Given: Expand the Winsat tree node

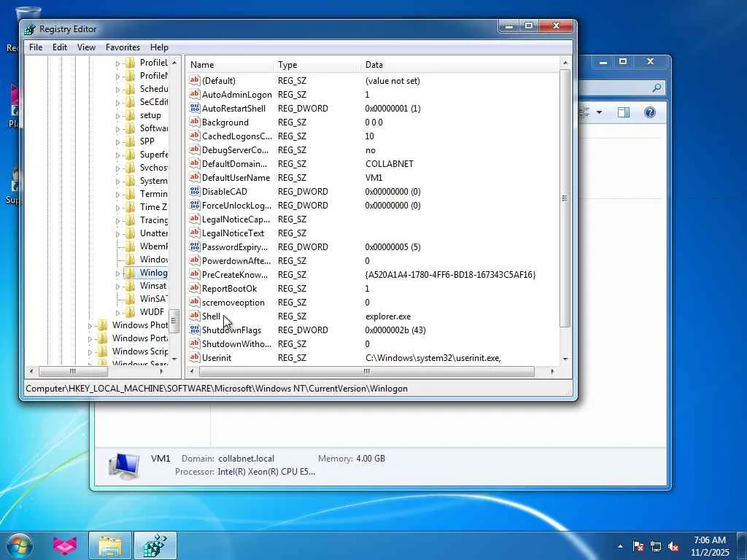Looking at the screenshot, I should tap(117, 286).
